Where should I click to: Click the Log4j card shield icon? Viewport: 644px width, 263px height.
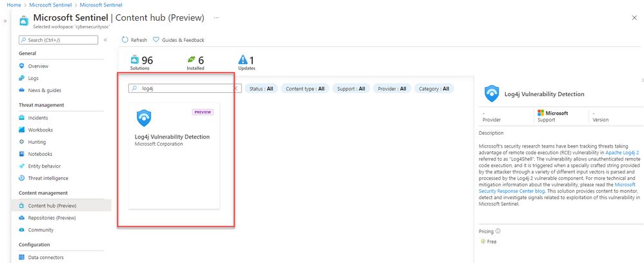[x=144, y=118]
